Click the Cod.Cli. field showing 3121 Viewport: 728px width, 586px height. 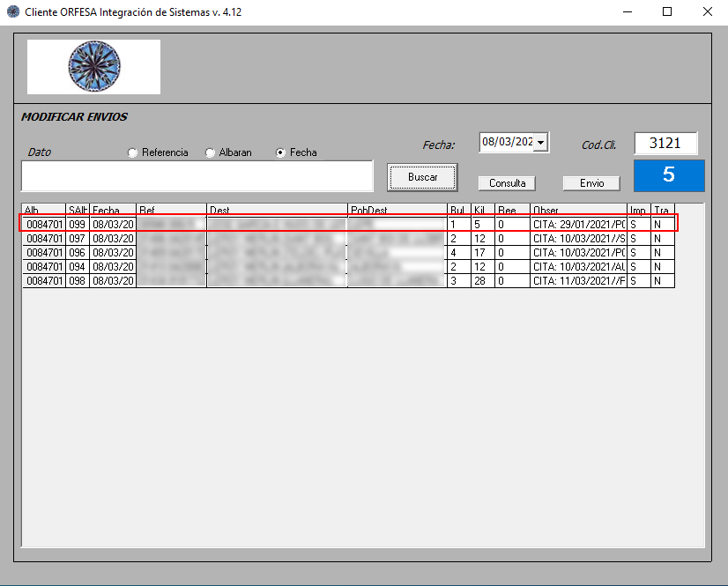(x=665, y=143)
